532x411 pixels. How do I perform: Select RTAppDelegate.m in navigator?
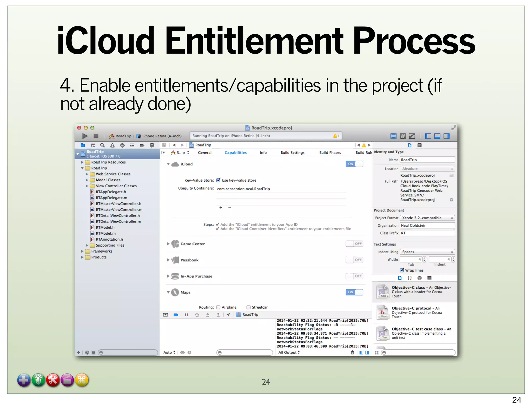111,198
